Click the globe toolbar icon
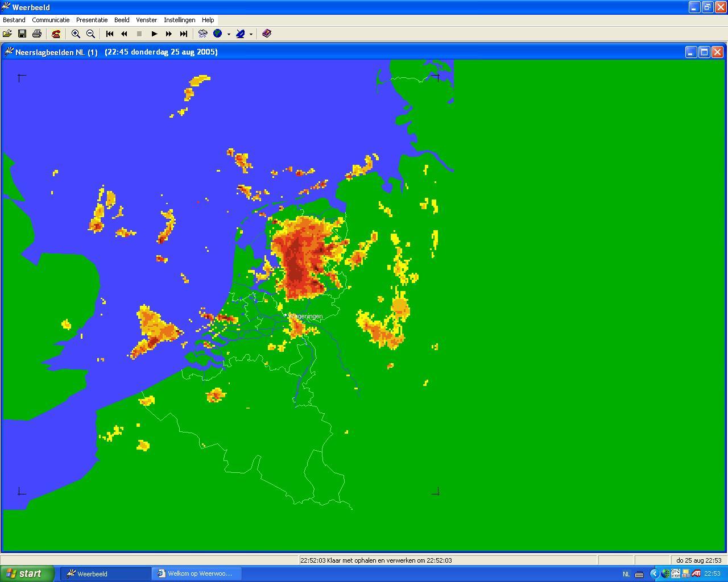The image size is (728, 582). 218,34
